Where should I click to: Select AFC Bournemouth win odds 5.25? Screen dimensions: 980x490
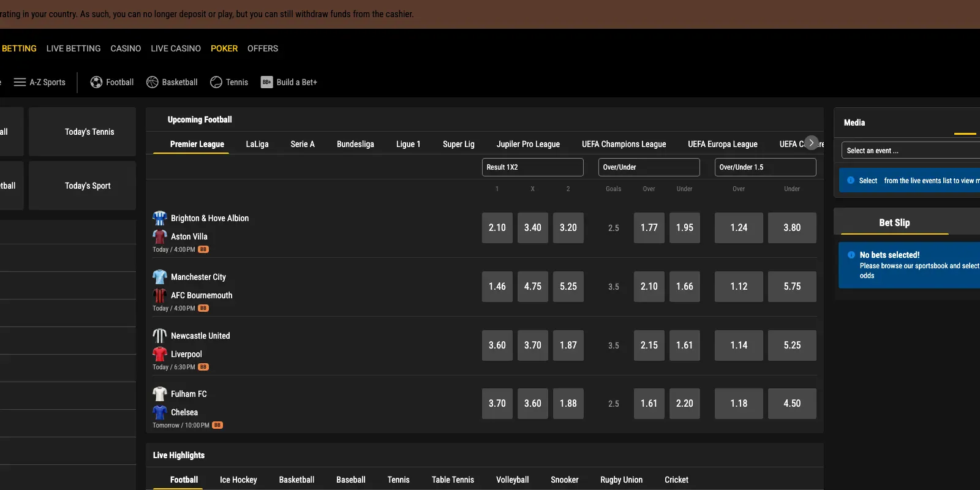[568, 287]
